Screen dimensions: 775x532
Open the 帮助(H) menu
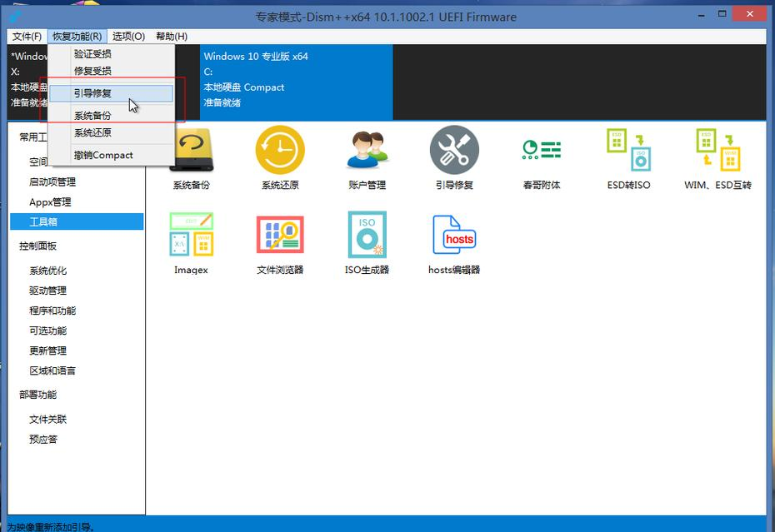(172, 36)
